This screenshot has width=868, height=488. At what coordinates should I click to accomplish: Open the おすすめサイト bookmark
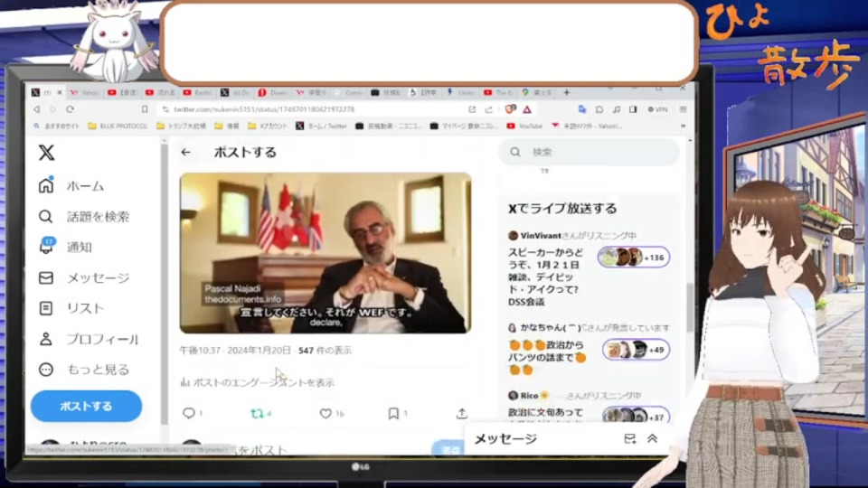[56, 127]
